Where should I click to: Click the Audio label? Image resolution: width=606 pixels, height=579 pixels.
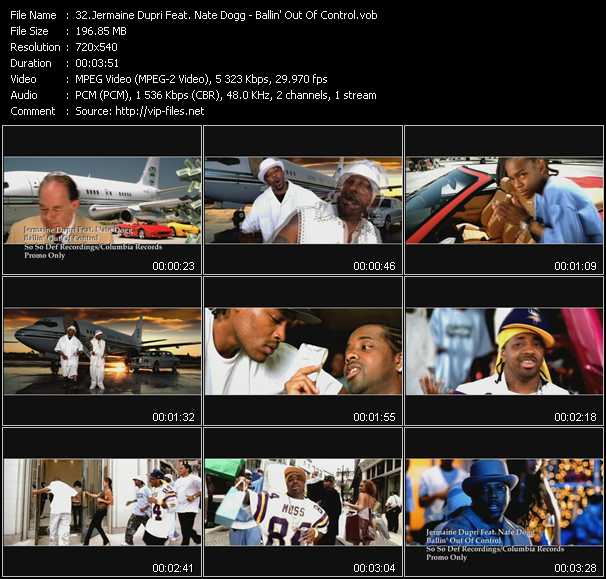pyautogui.click(x=24, y=95)
